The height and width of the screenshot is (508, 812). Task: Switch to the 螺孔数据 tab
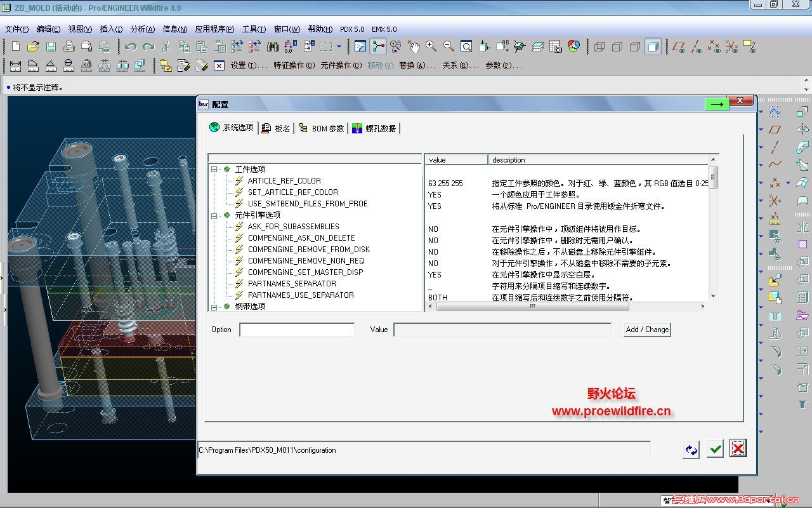tap(374, 128)
